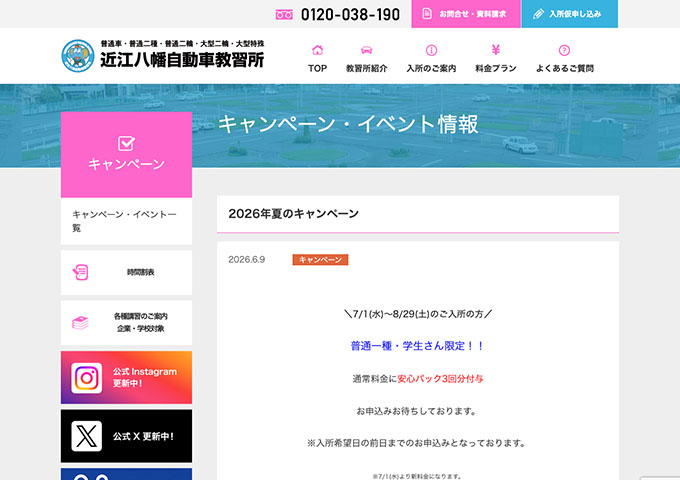680x480 pixels.
Task: Click the pencil icon on the blue application button
Action: point(538,14)
